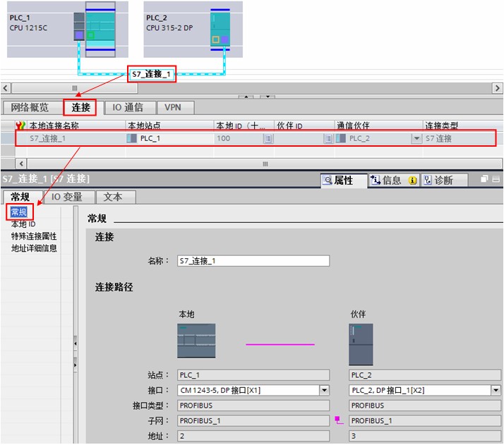
Task: Expand the pane using the down arrow splitter
Action: (x=268, y=97)
